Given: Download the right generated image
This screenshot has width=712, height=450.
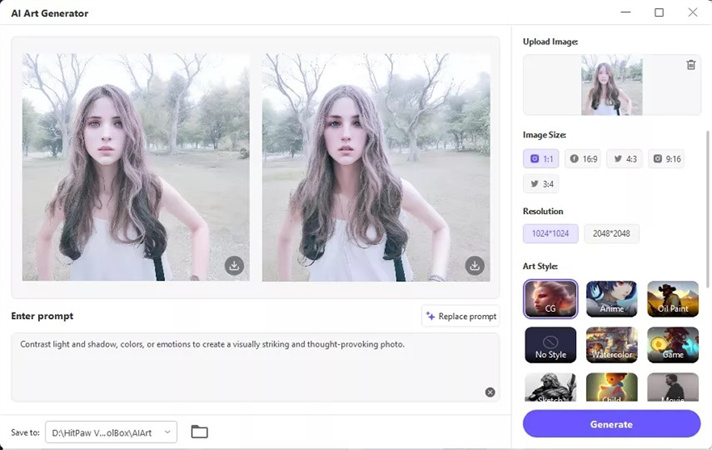Looking at the screenshot, I should [x=475, y=266].
